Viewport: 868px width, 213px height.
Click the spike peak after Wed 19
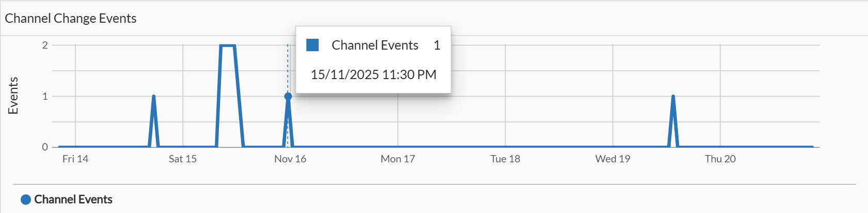coord(673,96)
